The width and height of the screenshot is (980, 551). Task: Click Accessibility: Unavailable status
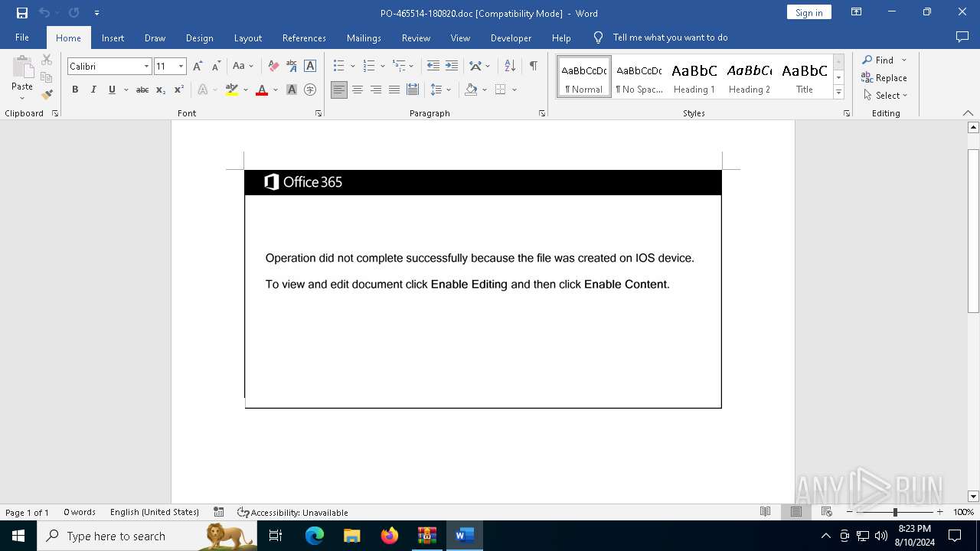(292, 512)
